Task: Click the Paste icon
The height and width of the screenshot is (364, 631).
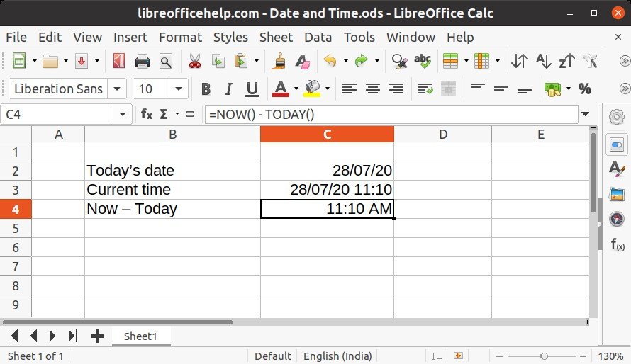Action: click(241, 61)
